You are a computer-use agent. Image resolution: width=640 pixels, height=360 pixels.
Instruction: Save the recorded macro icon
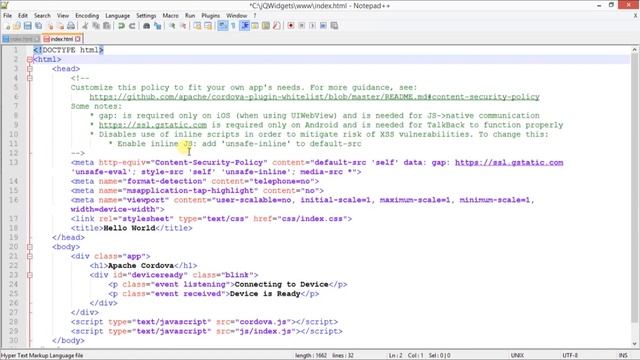tap(334, 26)
